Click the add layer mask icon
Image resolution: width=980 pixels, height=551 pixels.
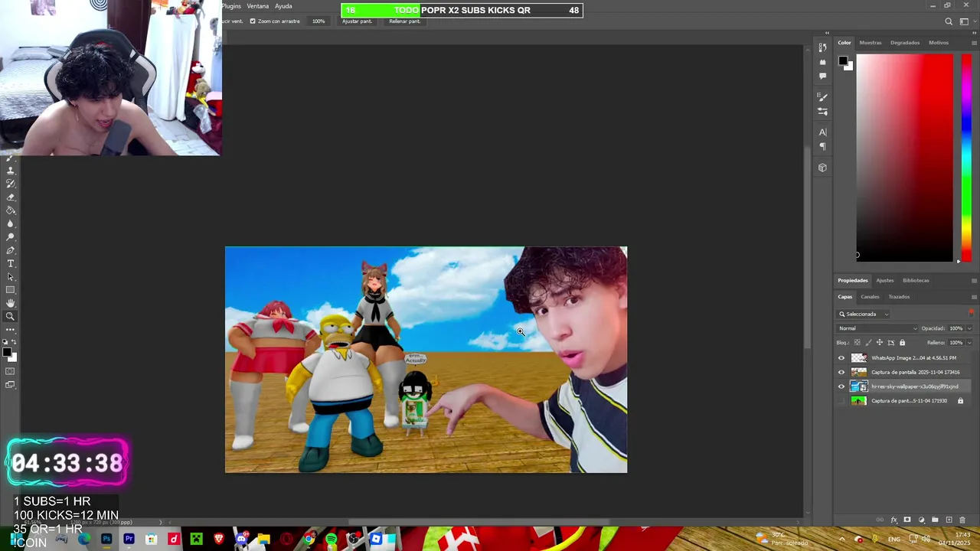click(907, 520)
